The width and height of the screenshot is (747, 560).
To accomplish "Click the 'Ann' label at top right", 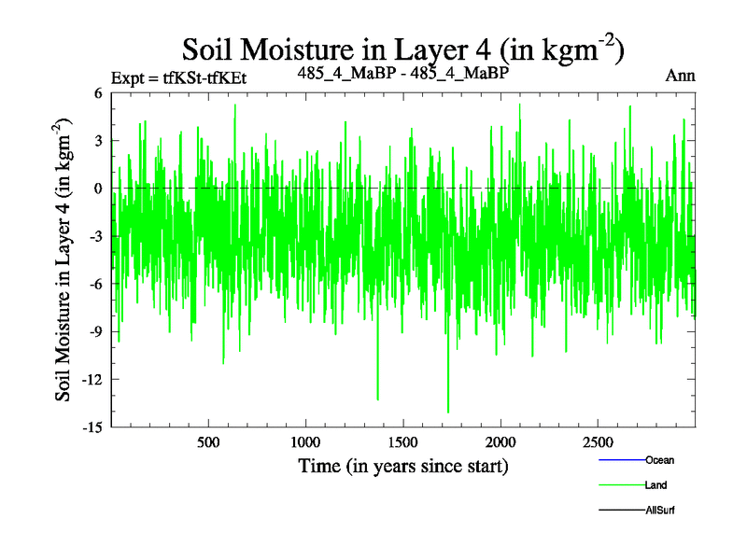I will pos(680,76).
